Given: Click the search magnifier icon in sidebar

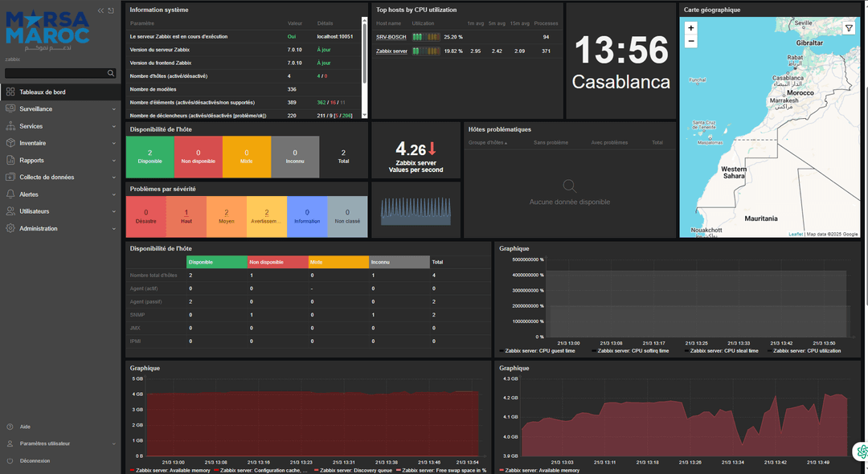Looking at the screenshot, I should pyautogui.click(x=111, y=73).
